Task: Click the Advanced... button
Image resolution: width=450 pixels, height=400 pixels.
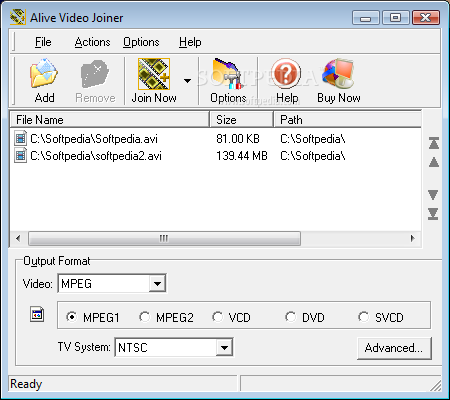Action: [x=394, y=348]
